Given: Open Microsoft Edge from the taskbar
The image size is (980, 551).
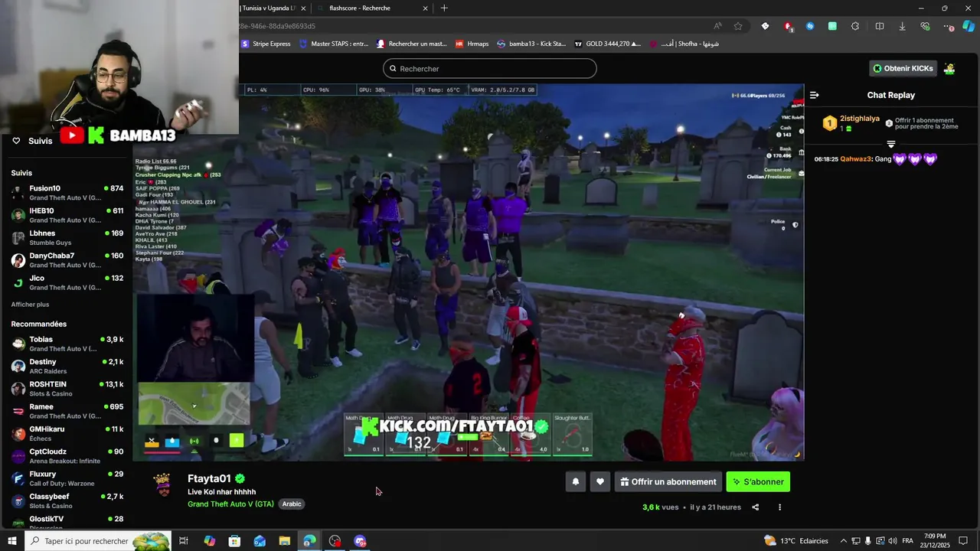Looking at the screenshot, I should pos(309,541).
